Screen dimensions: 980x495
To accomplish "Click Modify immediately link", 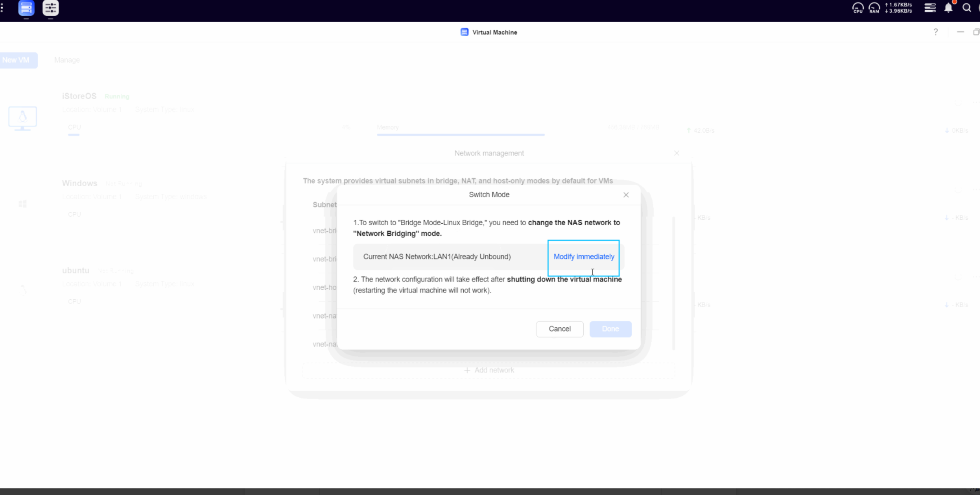I will 583,256.
